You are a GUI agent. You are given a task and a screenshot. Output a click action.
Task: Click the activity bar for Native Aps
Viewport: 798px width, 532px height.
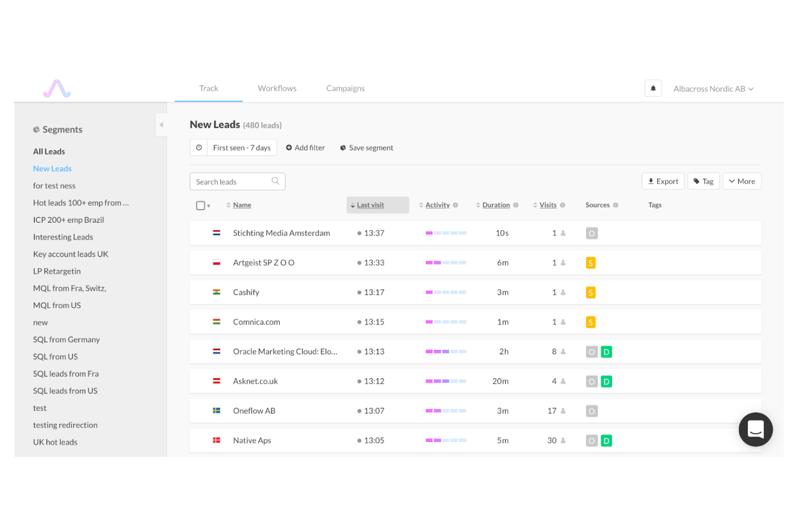coord(446,440)
